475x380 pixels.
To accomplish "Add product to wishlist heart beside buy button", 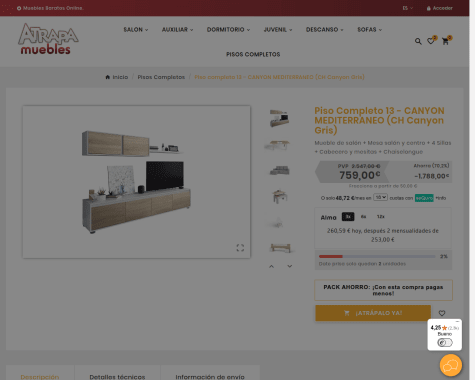I will [x=442, y=313].
